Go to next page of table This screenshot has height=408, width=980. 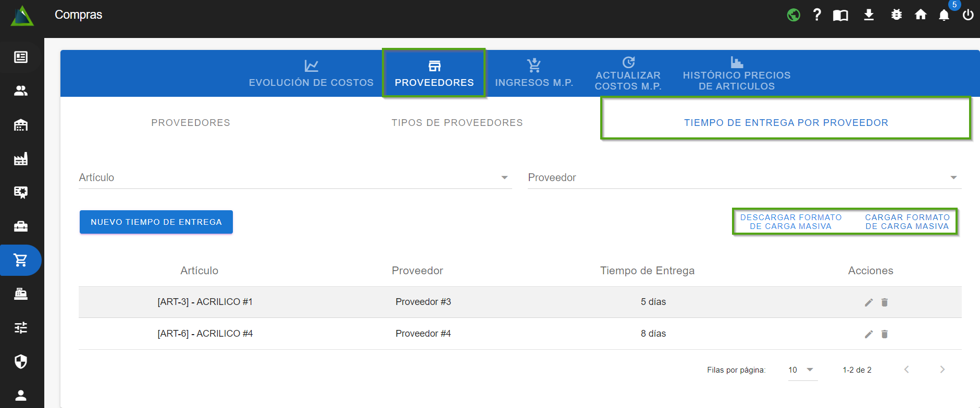(942, 369)
